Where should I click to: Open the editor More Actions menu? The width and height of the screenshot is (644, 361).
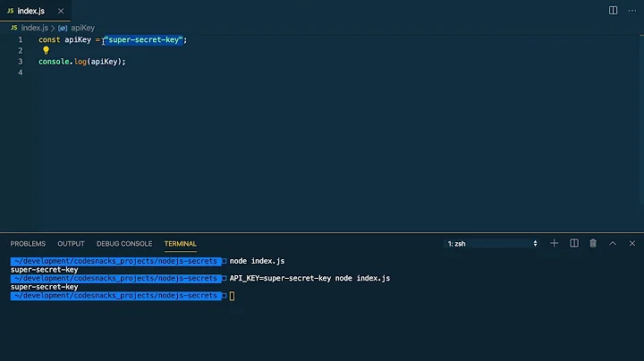(632, 11)
